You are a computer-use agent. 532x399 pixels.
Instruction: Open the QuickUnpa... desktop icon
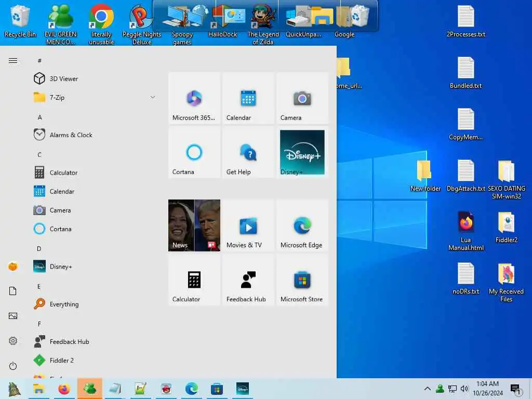303,21
